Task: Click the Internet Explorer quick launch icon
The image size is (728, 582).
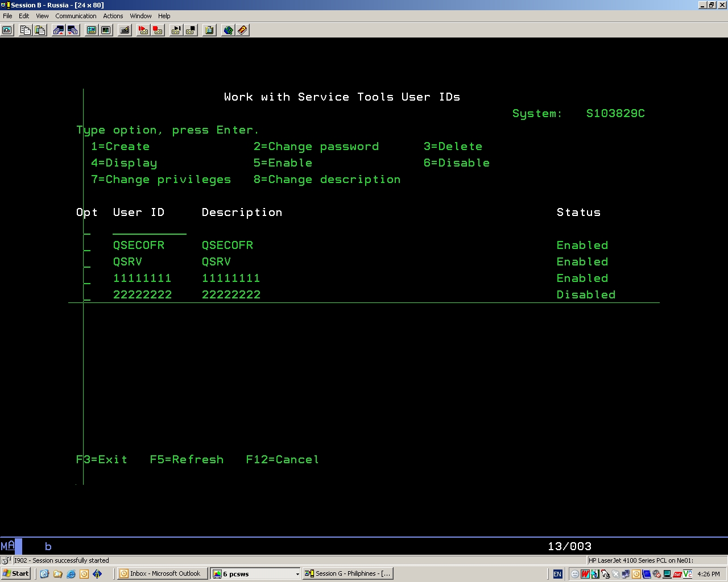Action: (71, 574)
